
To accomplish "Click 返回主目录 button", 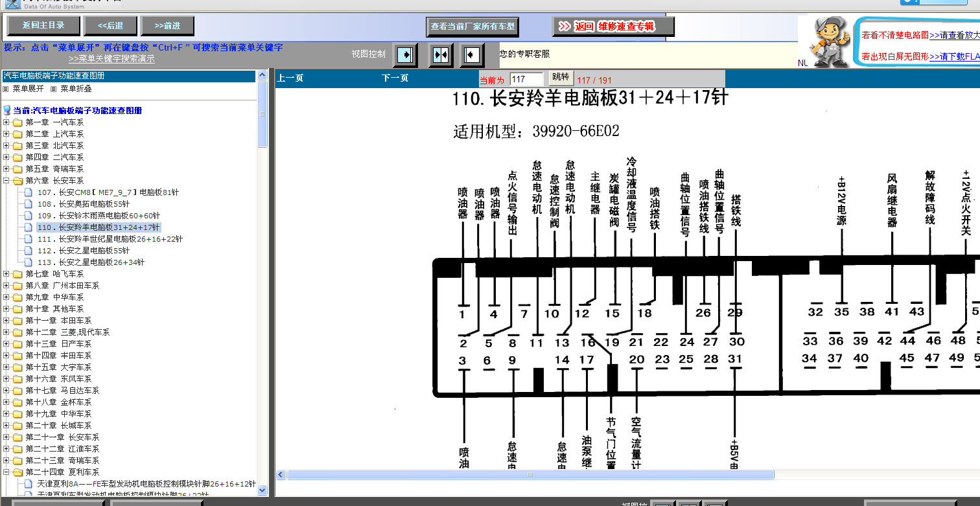I will 43,26.
